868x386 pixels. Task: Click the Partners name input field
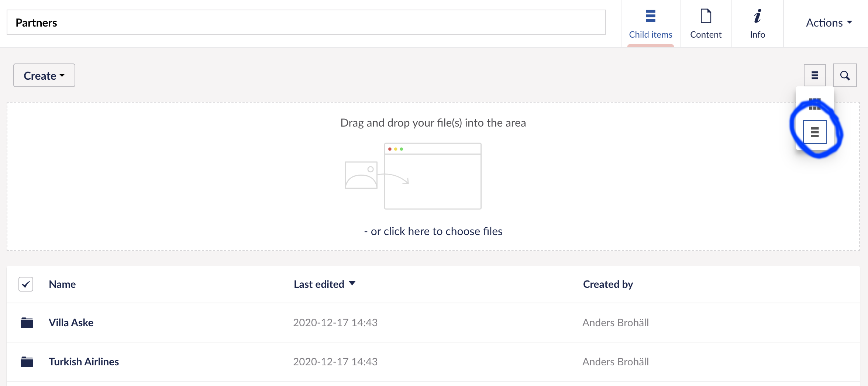(x=306, y=23)
